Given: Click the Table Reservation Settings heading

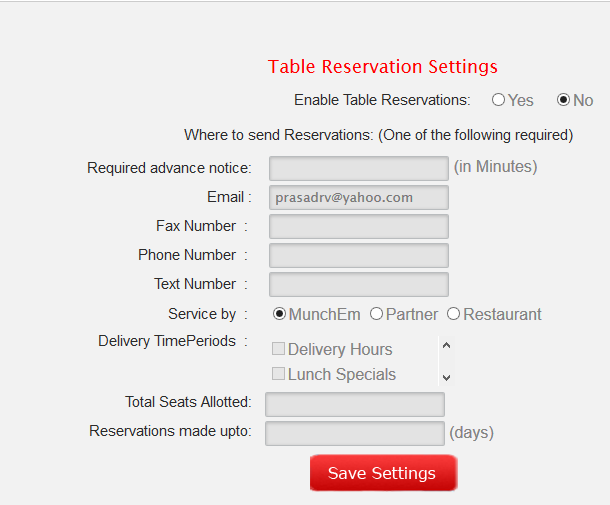Looking at the screenshot, I should 382,67.
